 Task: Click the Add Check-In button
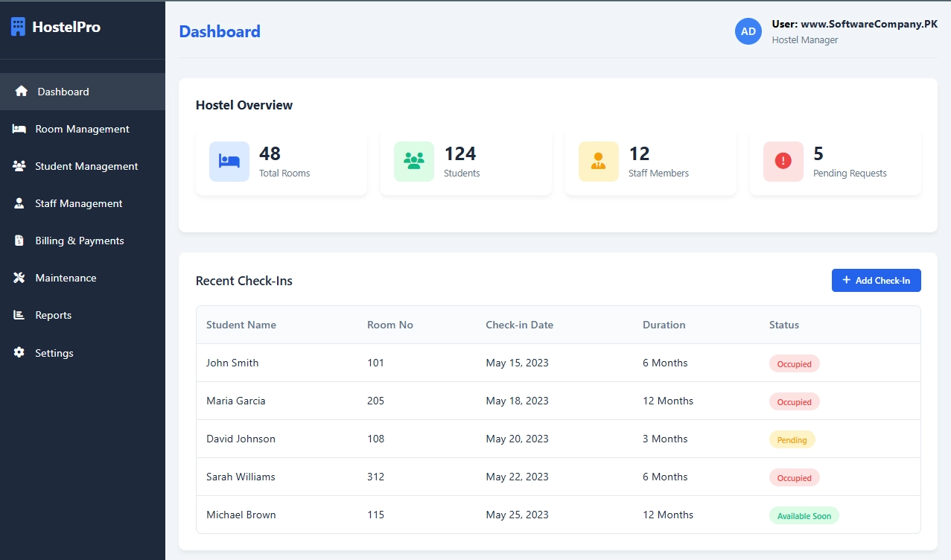click(876, 280)
